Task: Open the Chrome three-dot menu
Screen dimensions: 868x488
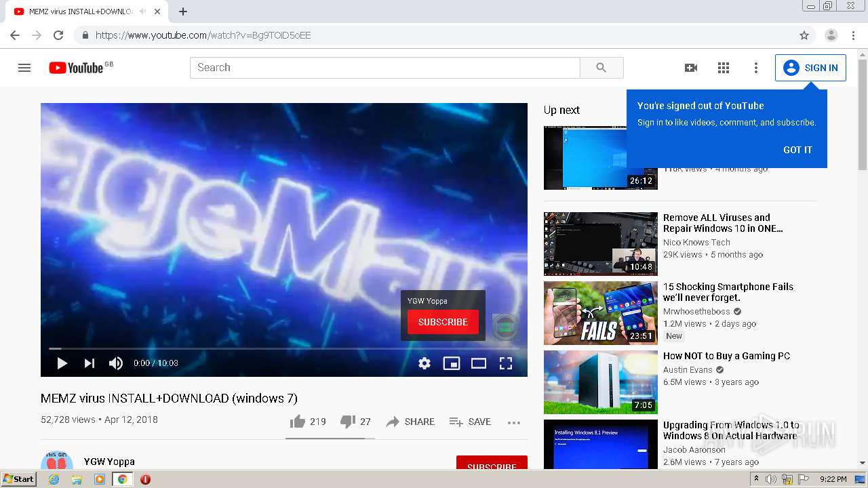Action: coord(853,35)
